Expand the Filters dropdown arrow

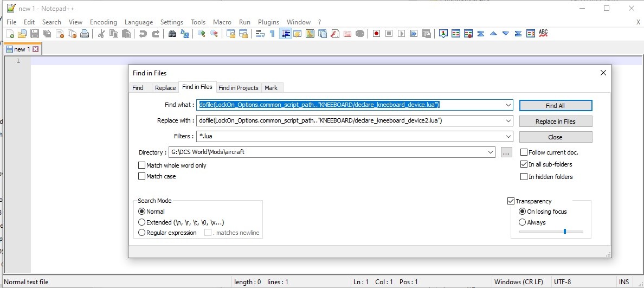pos(509,136)
